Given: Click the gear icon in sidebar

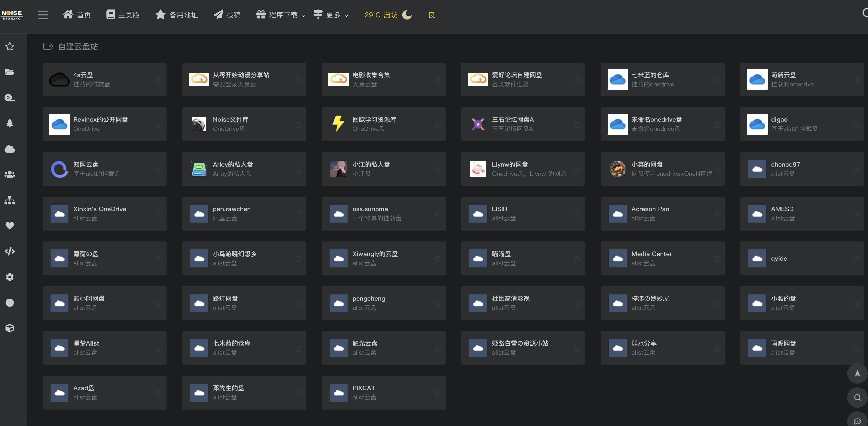Looking at the screenshot, I should click(x=9, y=277).
